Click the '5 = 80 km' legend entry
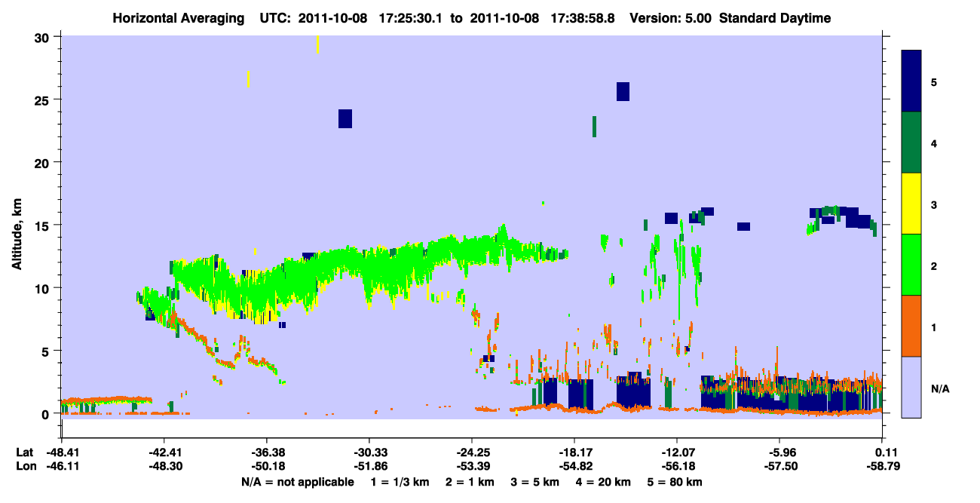980x503 pixels. coord(676,482)
